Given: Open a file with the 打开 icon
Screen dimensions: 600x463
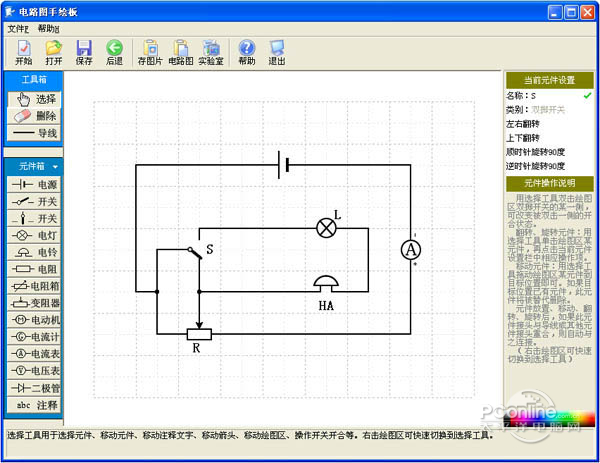Looking at the screenshot, I should [53, 52].
